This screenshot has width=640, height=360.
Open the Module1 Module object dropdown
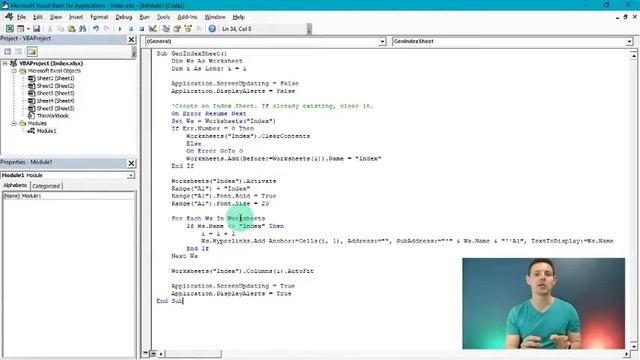coord(131,175)
